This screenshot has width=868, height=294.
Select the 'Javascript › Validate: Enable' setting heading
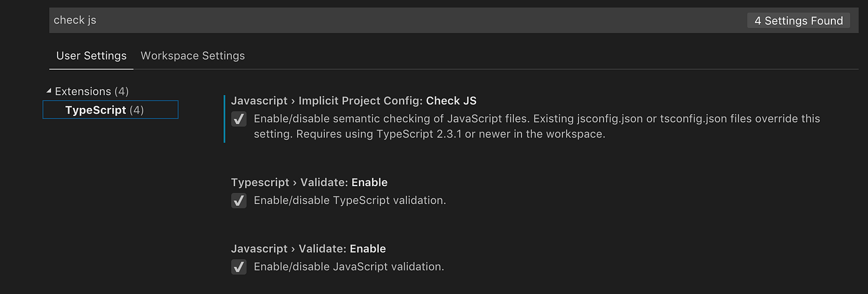pyautogui.click(x=308, y=249)
